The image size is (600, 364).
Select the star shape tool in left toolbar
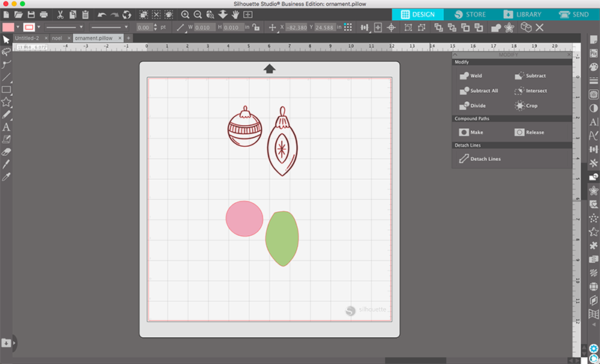[x=6, y=102]
